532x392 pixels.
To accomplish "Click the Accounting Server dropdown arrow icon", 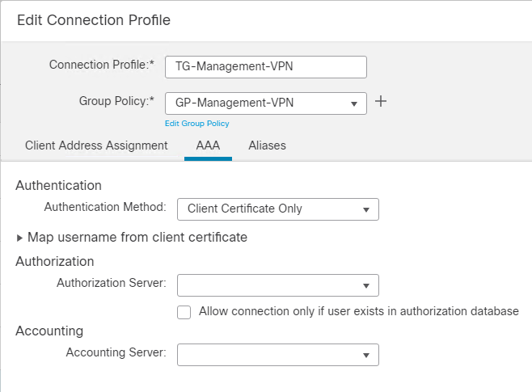I will click(366, 355).
